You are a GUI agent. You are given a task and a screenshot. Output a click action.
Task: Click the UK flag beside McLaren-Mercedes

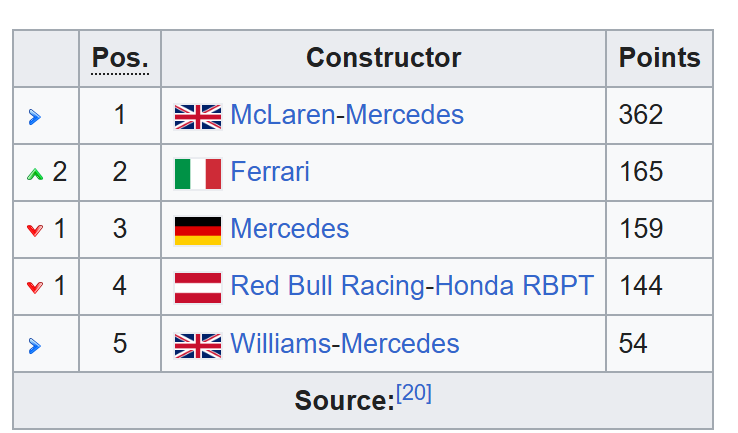[198, 117]
